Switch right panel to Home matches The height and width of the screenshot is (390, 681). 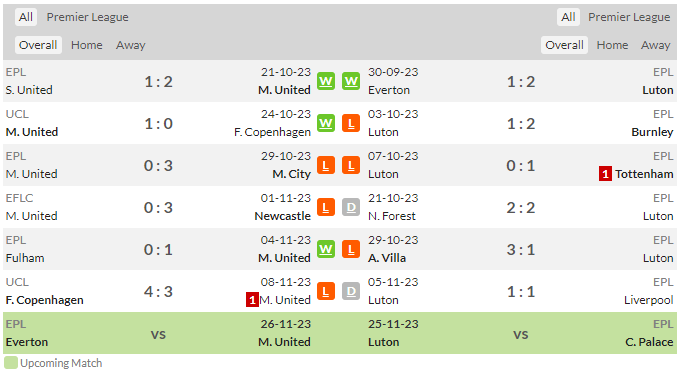(612, 45)
